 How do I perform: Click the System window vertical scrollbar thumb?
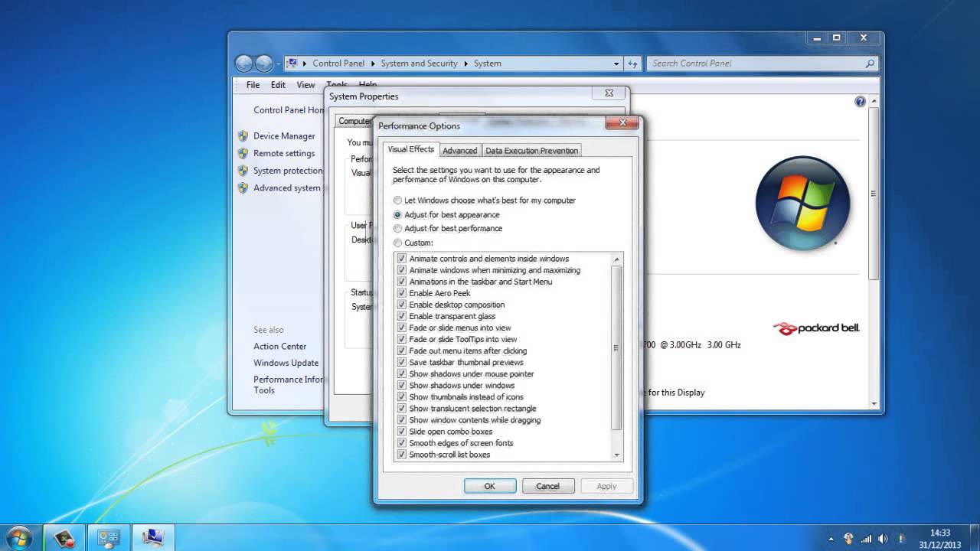874,193
